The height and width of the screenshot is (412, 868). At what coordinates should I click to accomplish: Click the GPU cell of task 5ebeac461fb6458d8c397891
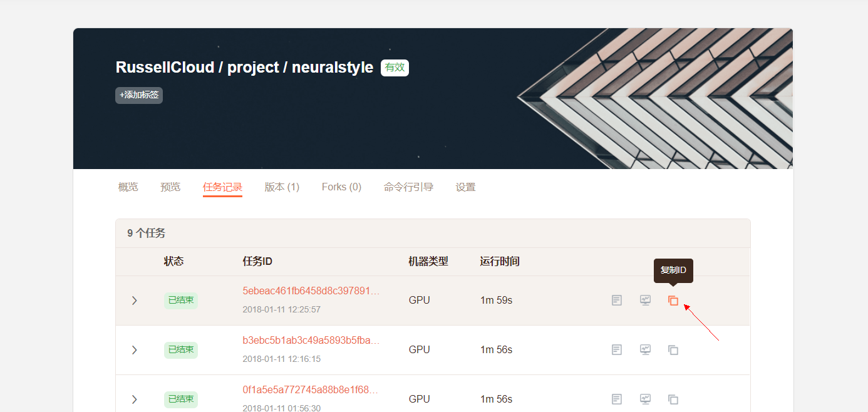(420, 301)
